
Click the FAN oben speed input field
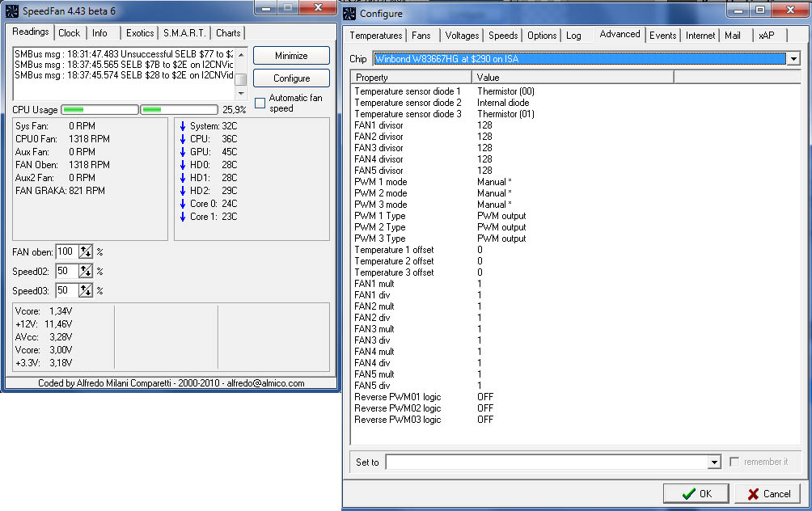(x=67, y=252)
